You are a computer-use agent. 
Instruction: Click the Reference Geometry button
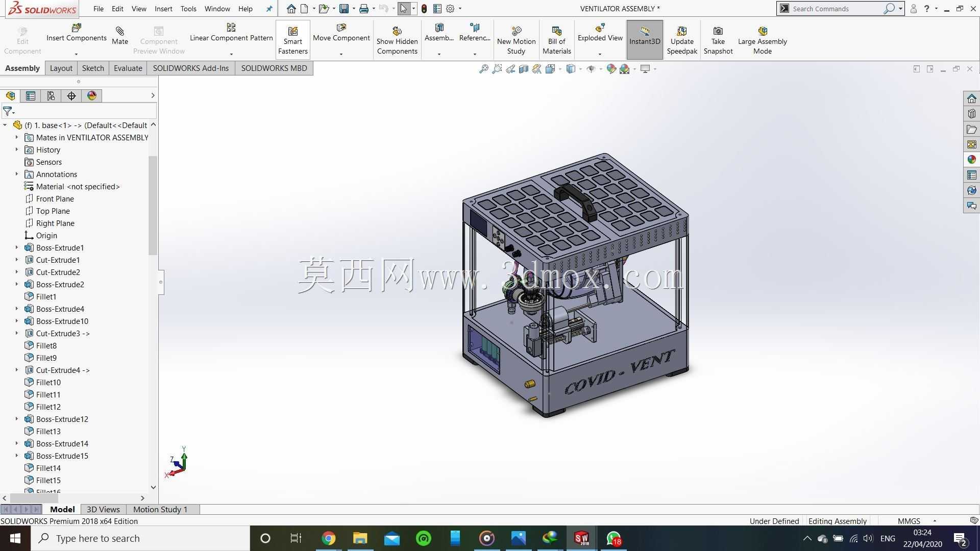(475, 34)
